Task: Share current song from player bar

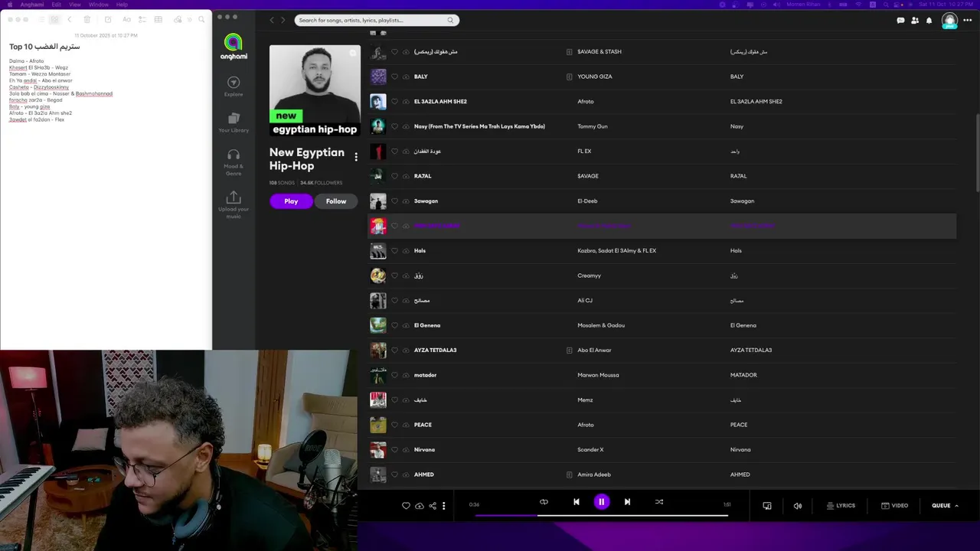Action: (x=433, y=506)
